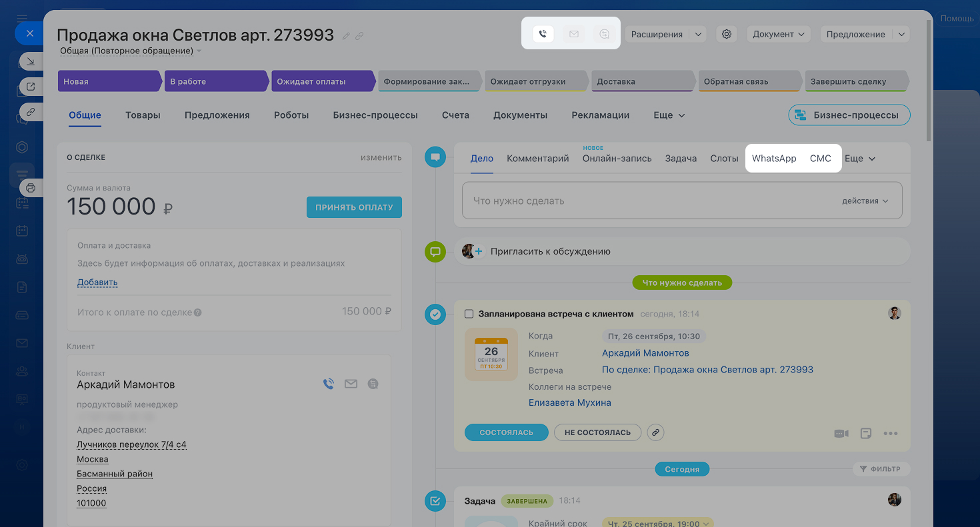Screen dimensions: 980x527
Task: Switch to the Документы tab
Action: point(521,115)
